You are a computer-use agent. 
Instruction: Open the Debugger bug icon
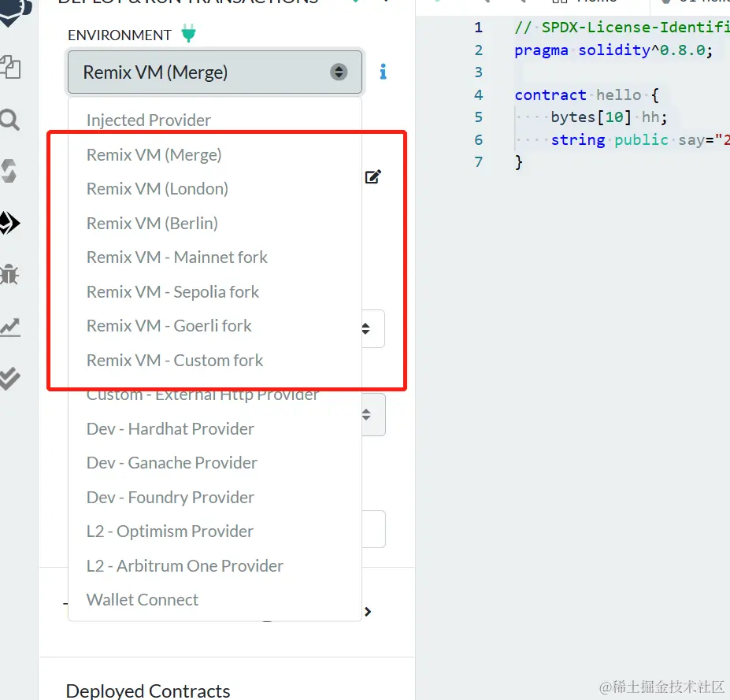[9, 275]
